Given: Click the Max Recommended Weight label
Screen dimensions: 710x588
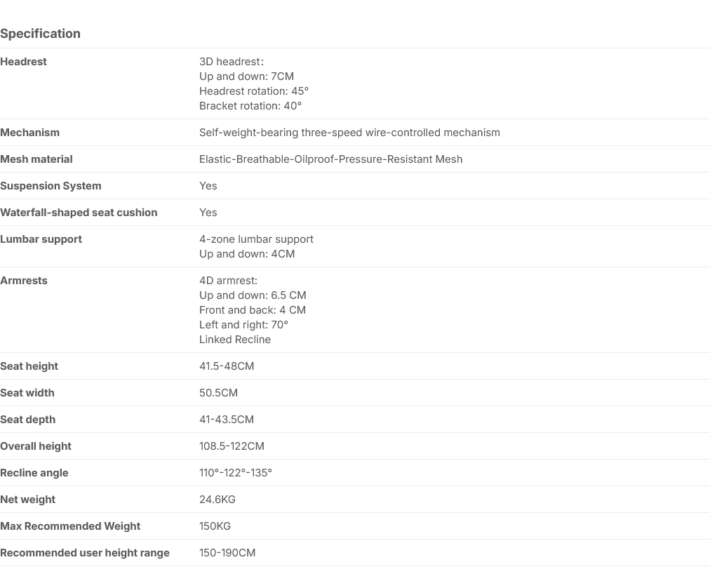Looking at the screenshot, I should point(70,526).
